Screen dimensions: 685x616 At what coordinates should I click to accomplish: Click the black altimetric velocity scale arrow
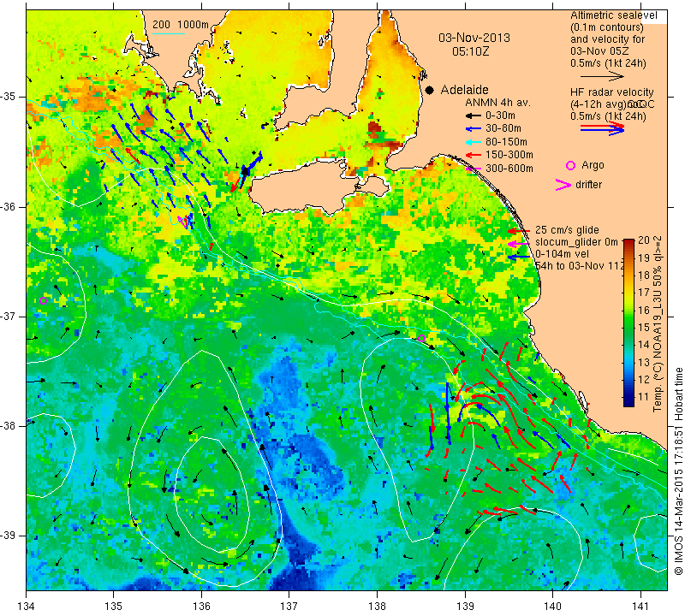tap(602, 76)
